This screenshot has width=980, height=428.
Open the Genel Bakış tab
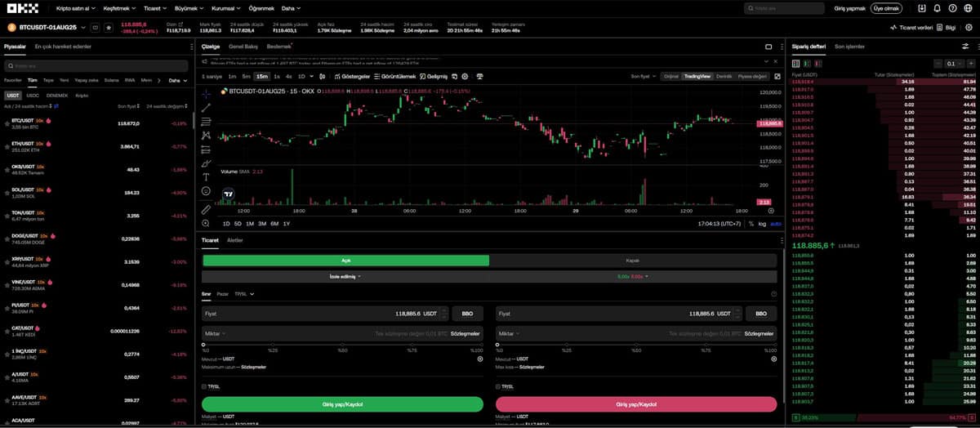tap(243, 47)
